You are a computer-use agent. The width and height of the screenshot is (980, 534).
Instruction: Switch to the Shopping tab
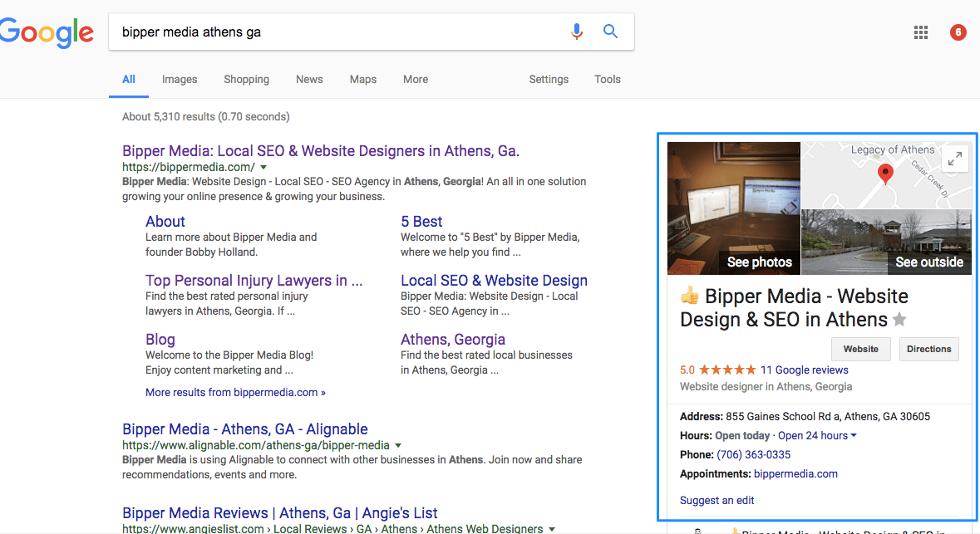(x=246, y=80)
